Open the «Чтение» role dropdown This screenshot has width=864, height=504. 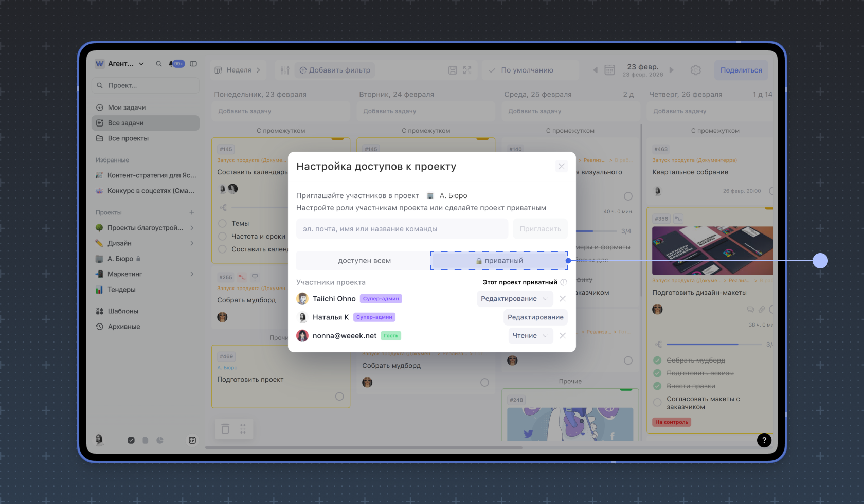(x=530, y=336)
